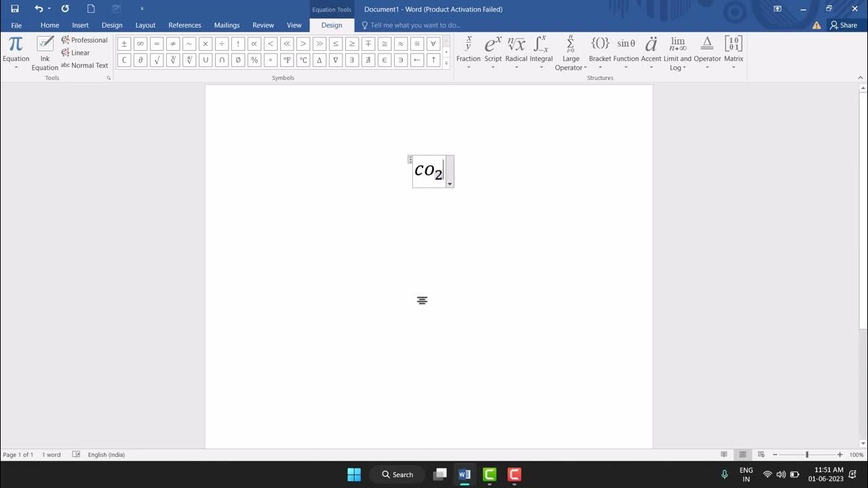Insert the degrees Fahrenheit symbol

287,60
